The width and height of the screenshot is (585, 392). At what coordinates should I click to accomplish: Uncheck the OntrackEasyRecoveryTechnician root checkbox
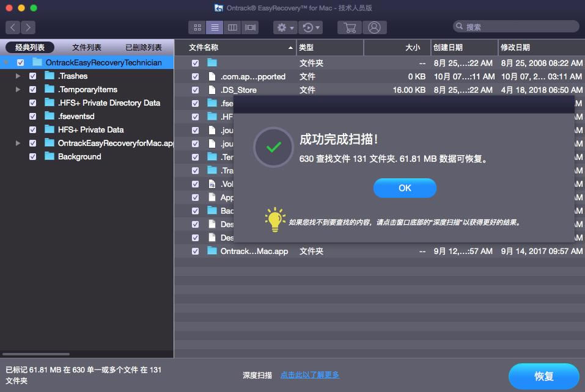(21, 63)
